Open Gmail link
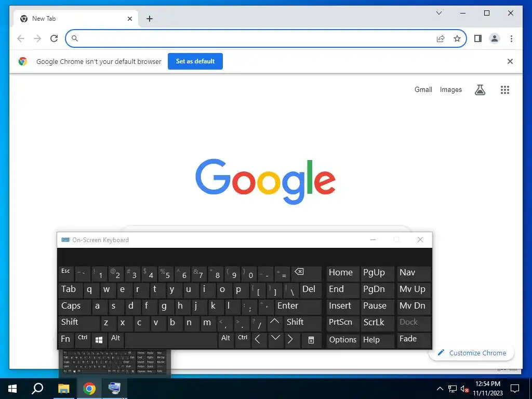 coord(423,89)
